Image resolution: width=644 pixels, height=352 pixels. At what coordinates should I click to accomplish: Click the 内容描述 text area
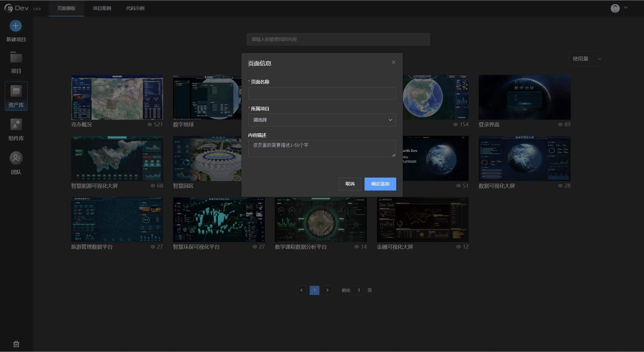click(322, 149)
